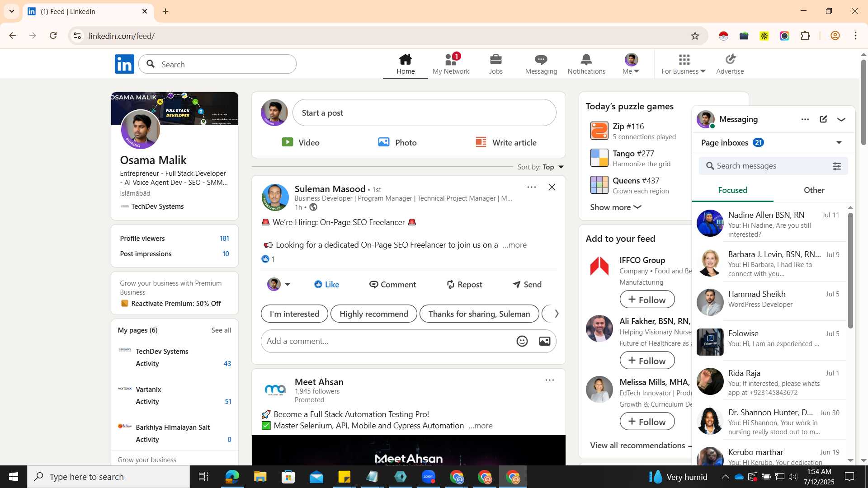
Task: Follow Ali Fakher
Action: (647, 361)
